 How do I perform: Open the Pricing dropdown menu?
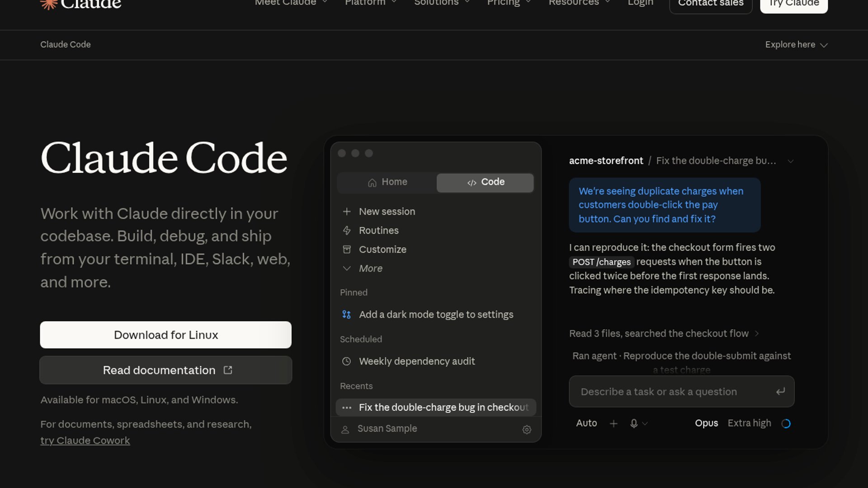point(509,3)
